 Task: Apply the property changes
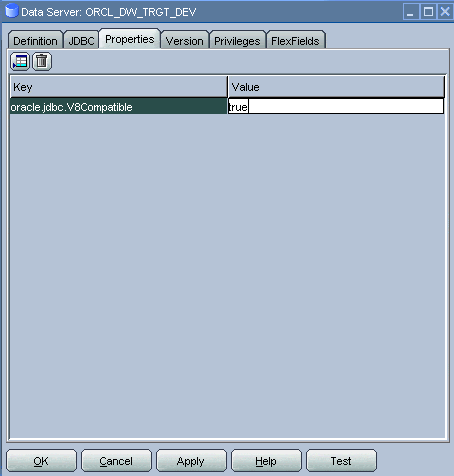pyautogui.click(x=191, y=461)
